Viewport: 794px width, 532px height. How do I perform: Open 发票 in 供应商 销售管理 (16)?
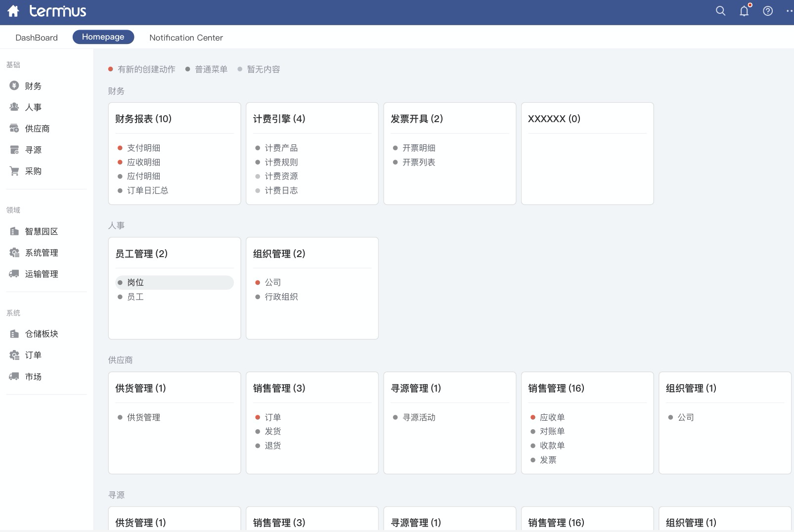tap(548, 460)
